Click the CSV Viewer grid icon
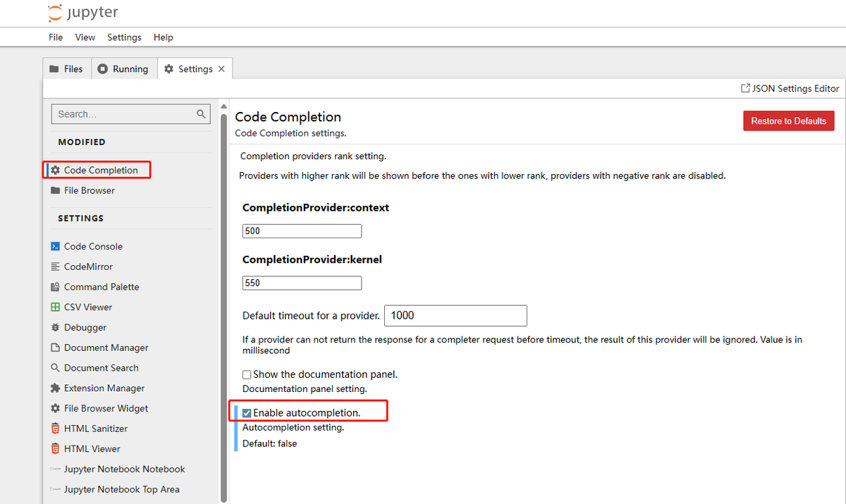The height and width of the screenshot is (504, 846). coord(55,307)
